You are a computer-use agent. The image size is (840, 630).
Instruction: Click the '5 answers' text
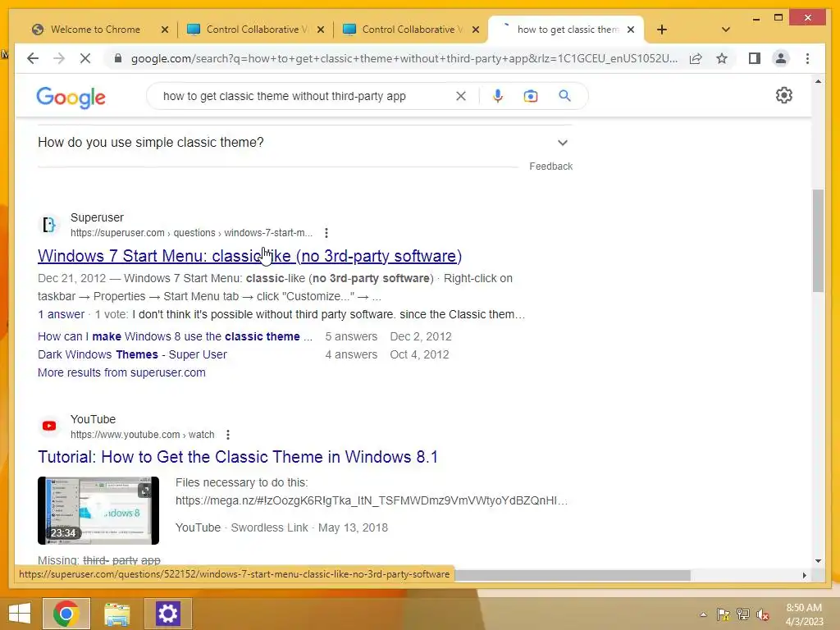[x=351, y=336]
